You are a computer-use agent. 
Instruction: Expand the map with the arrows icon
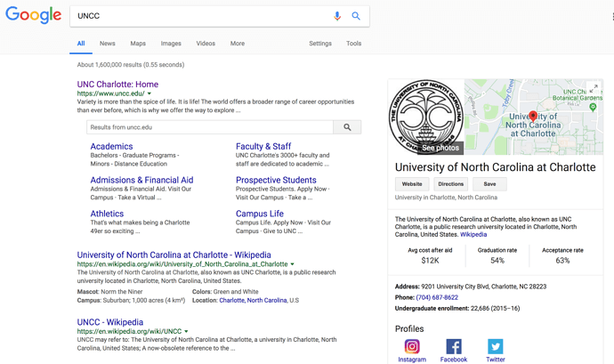(594, 88)
